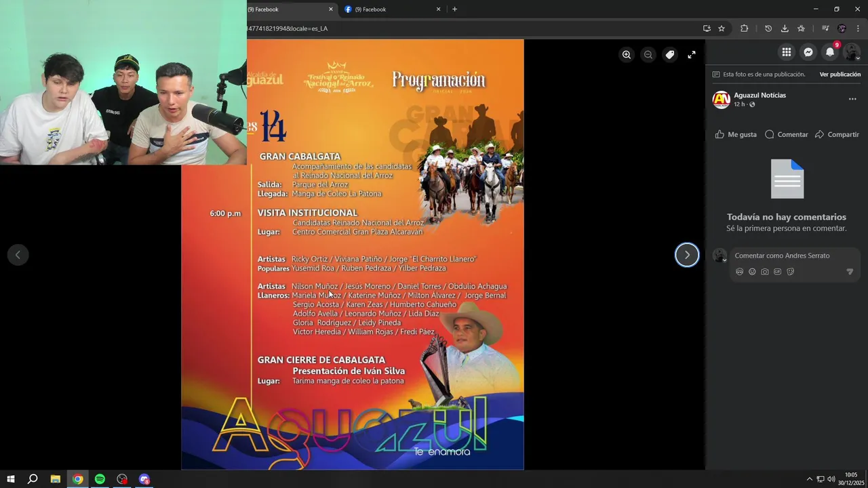Install page as app from address bar
The width and height of the screenshot is (868, 488).
click(x=707, y=28)
